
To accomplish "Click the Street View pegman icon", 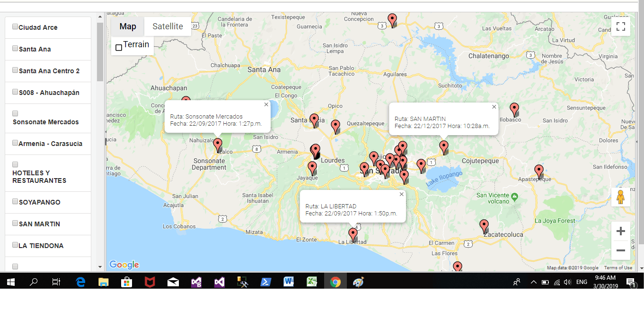I will [620, 197].
